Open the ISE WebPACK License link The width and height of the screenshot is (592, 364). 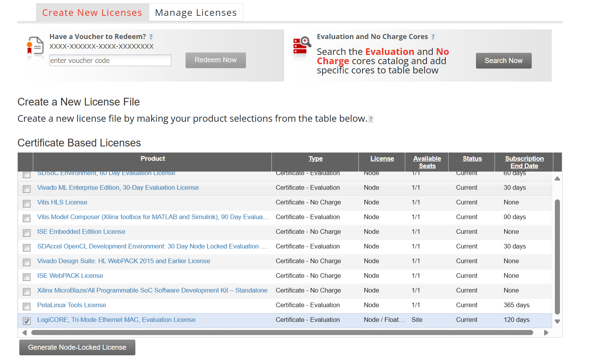(70, 276)
